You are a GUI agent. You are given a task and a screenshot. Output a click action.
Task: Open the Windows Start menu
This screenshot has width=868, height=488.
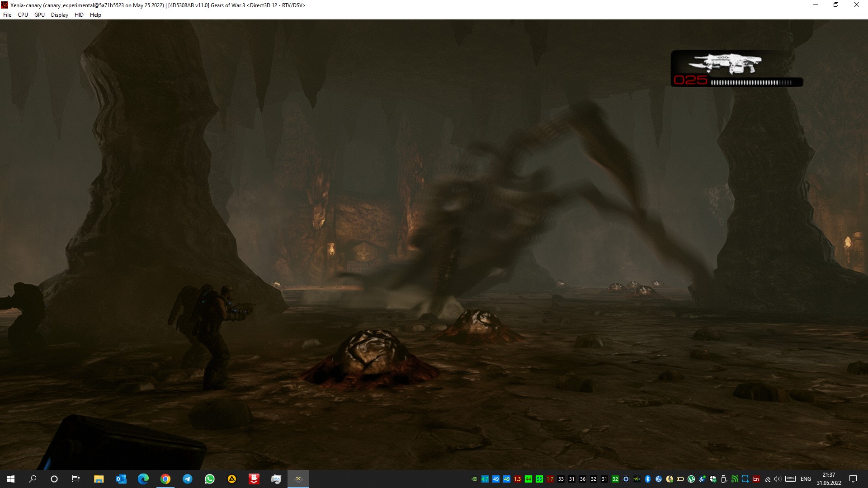11,479
